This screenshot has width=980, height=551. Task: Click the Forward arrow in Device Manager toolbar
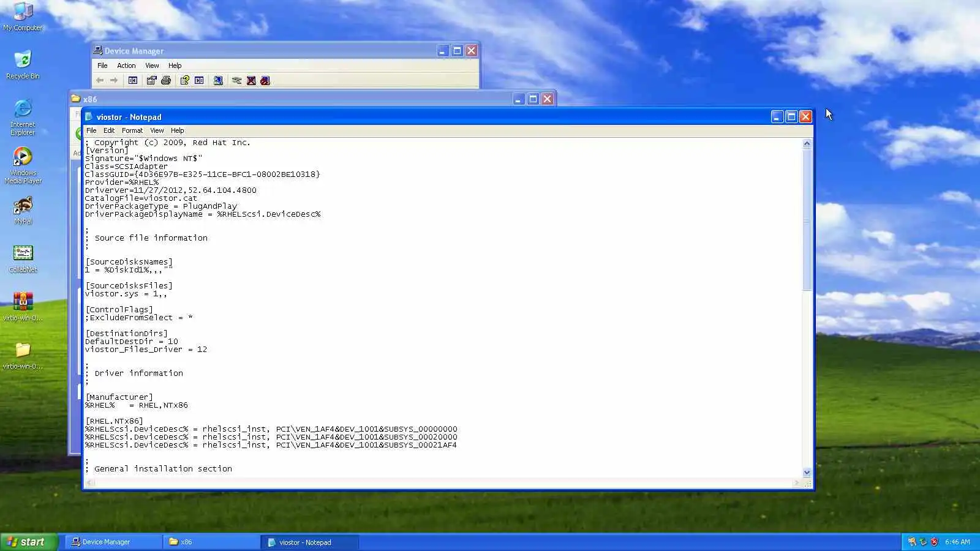[114, 80]
